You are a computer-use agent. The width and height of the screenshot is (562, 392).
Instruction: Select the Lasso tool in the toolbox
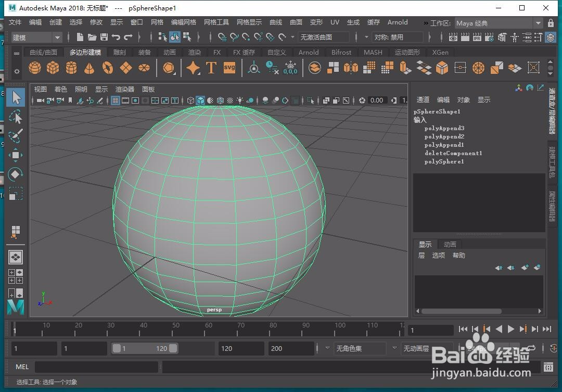tap(16, 117)
